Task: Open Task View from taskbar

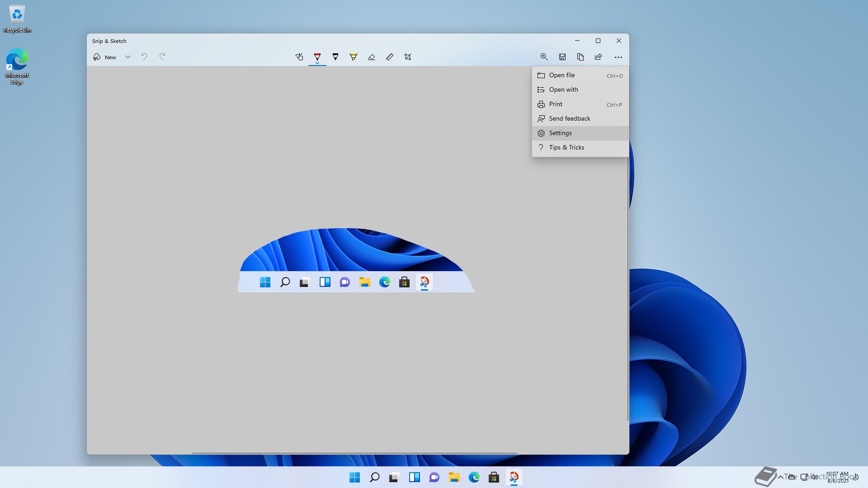Action: pyautogui.click(x=395, y=477)
